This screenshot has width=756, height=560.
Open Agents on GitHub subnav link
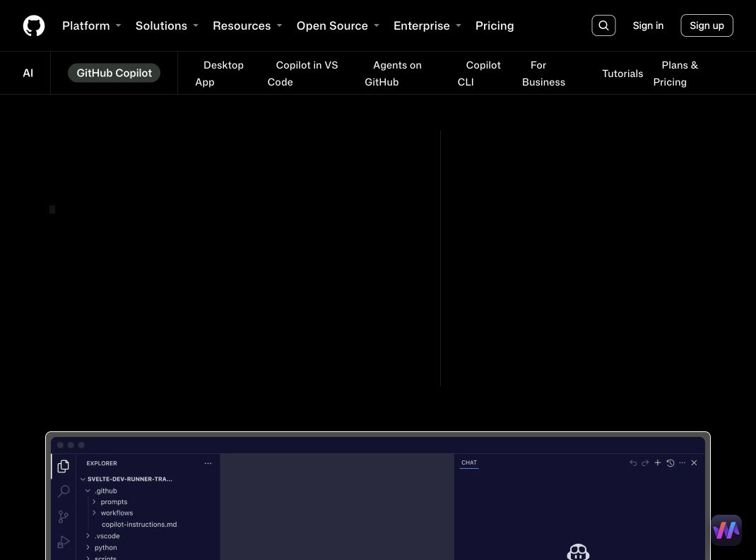tap(393, 74)
